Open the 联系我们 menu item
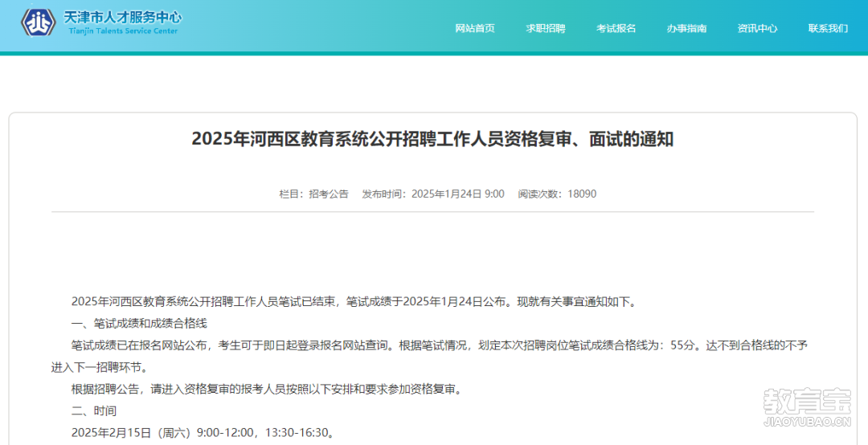Image resolution: width=868 pixels, height=445 pixels. click(x=828, y=28)
